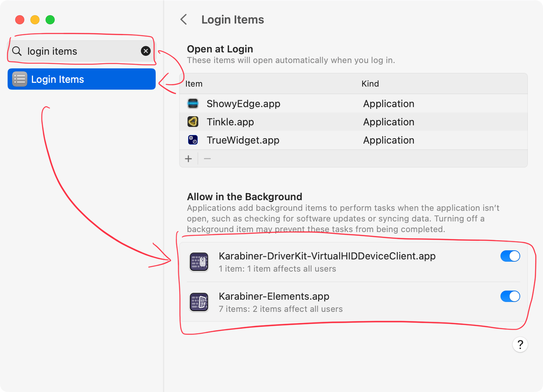Click '7 items: 2 items affect all users'
Screen dimensions: 543x392
tap(281, 309)
